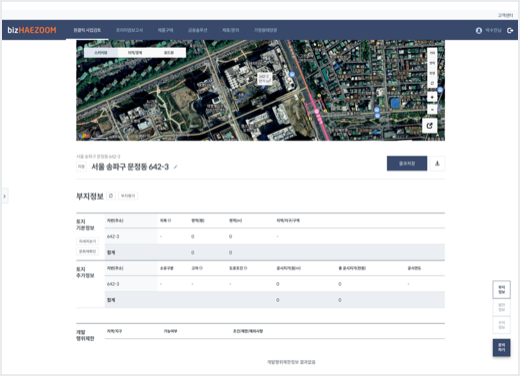520x376 pixels.
Task: Click the map zoom in plus button
Action: click(x=432, y=97)
